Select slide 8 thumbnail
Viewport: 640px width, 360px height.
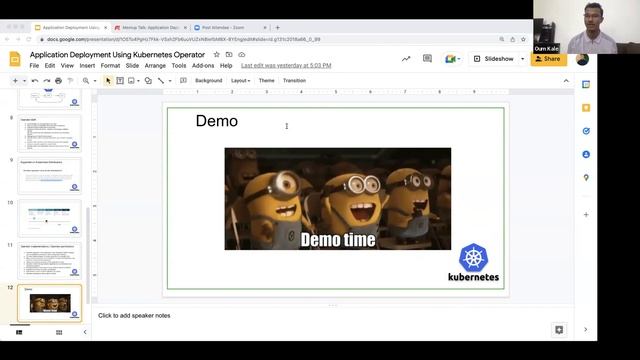[x=49, y=133]
